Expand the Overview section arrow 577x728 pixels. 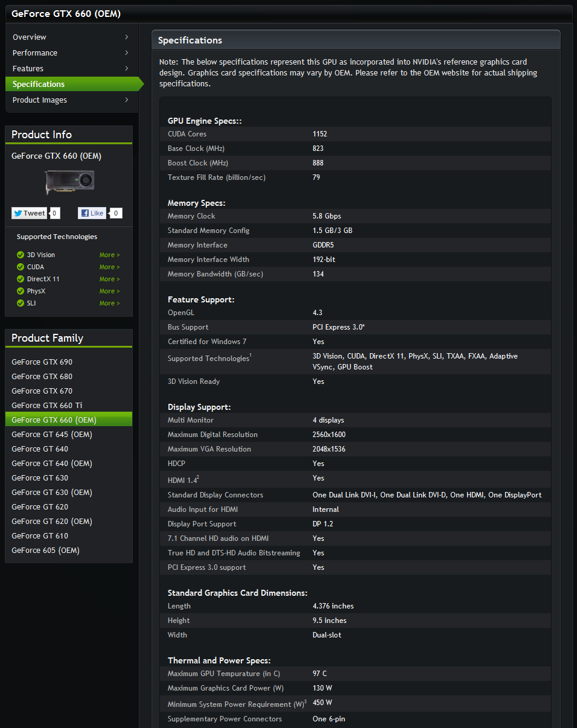127,37
